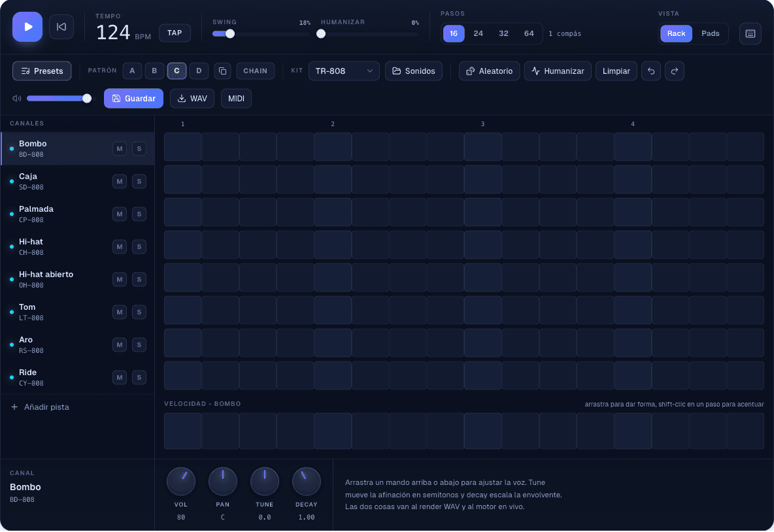Screen dimensions: 774x532
Task: Solo the Hi-hat abierto channel
Action: point(139,279)
